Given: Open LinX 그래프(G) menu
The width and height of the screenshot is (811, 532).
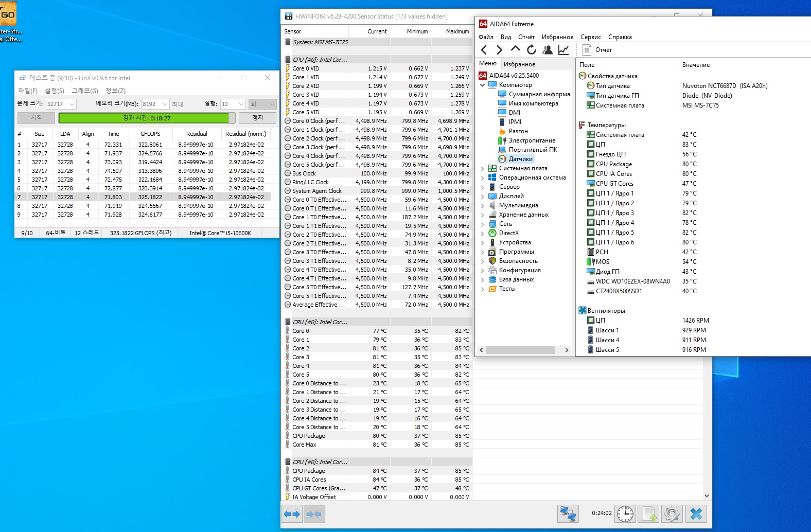Looking at the screenshot, I should [x=84, y=91].
